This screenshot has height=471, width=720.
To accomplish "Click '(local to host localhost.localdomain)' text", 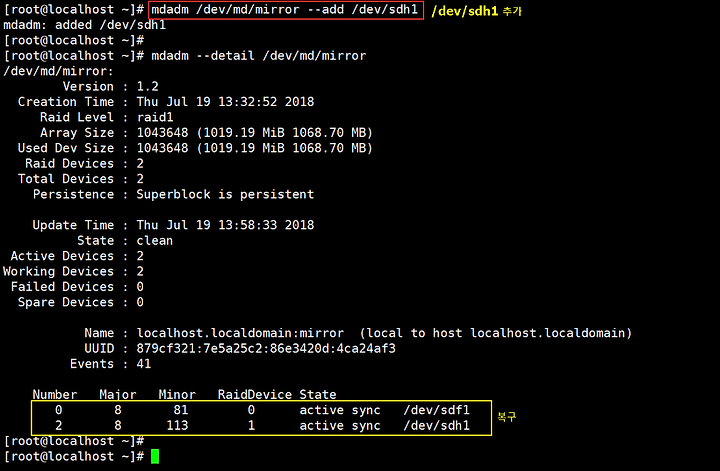I will pos(496,333).
